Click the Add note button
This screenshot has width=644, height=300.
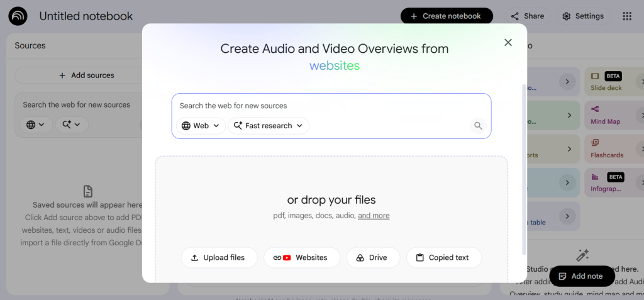(x=582, y=276)
